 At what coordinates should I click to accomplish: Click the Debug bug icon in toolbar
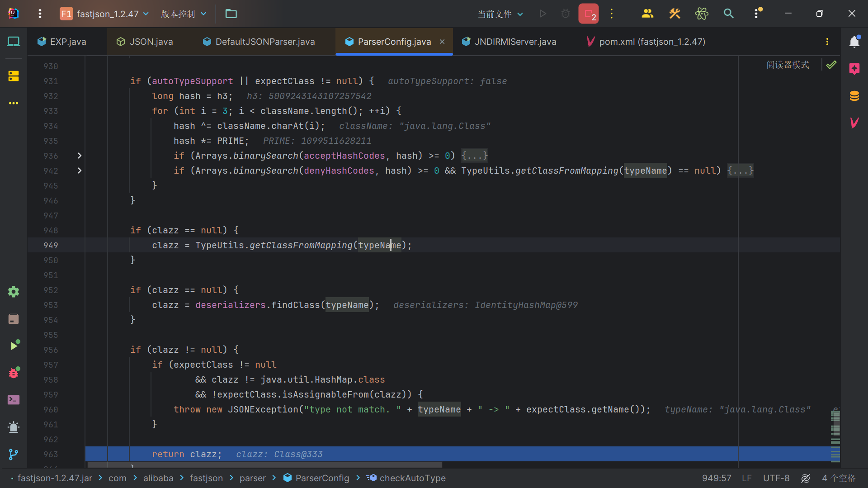tap(565, 14)
